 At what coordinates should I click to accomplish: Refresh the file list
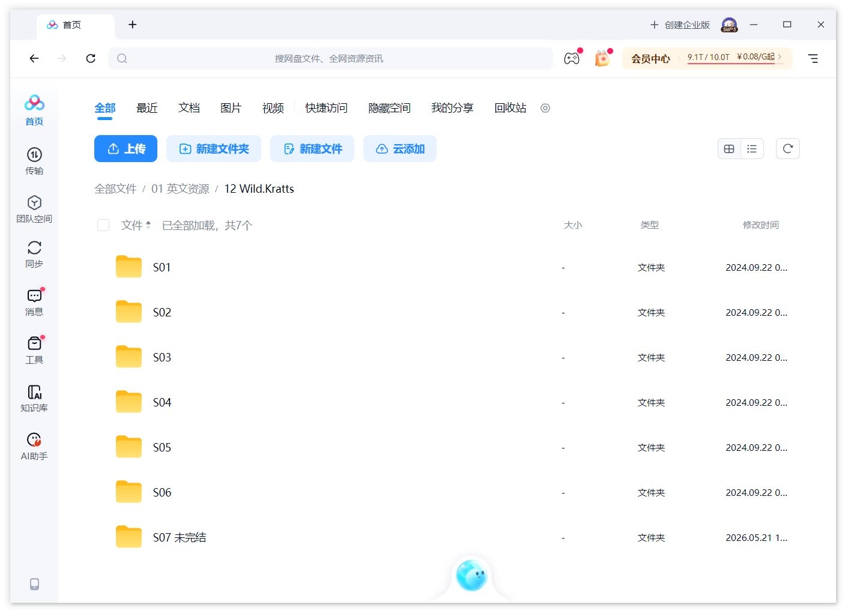point(788,149)
